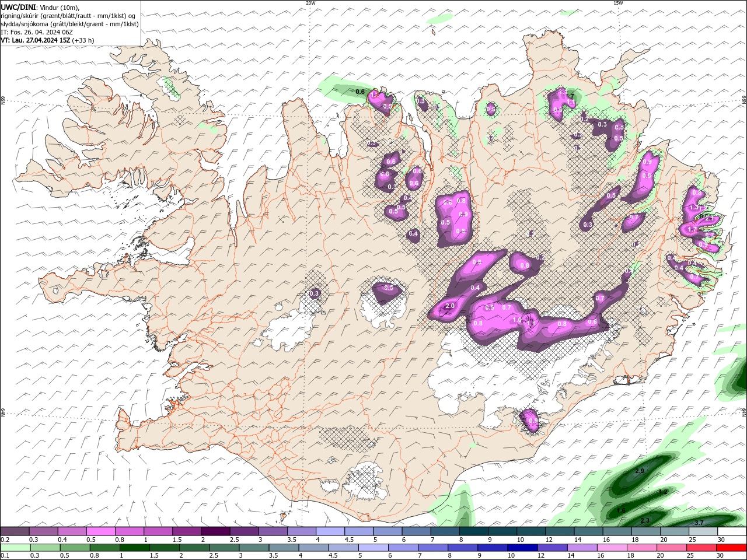Click the 2.0 snowfall value on map
The image size is (747, 560).
click(450, 306)
